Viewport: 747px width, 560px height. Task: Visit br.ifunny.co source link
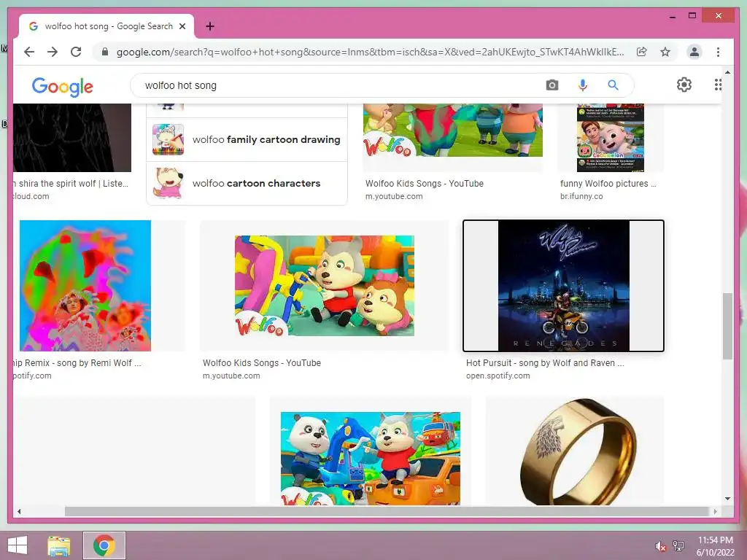581,196
